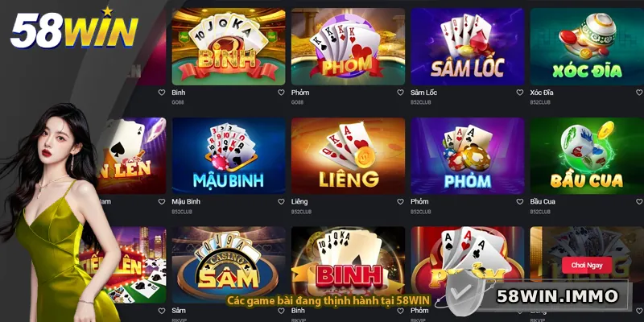Viewport: 644px width, 322px height.
Task: Click heart icon next to Liêng
Action: pyautogui.click(x=400, y=202)
